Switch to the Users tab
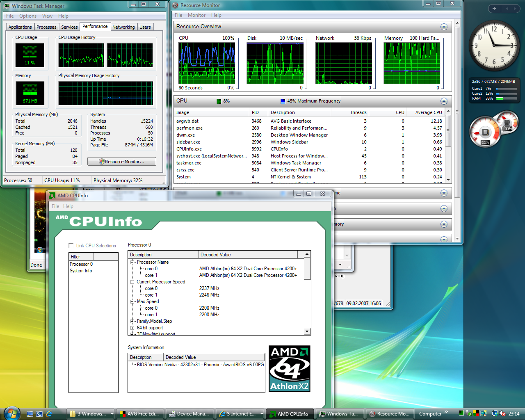Screen dimensions: 525x420 (x=145, y=27)
